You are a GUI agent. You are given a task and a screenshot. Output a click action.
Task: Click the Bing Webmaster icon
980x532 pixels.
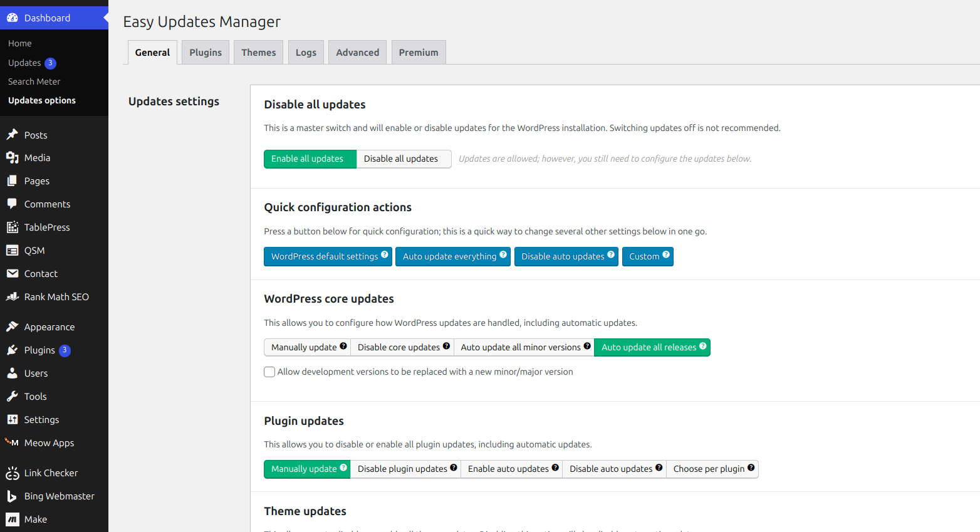coord(13,496)
